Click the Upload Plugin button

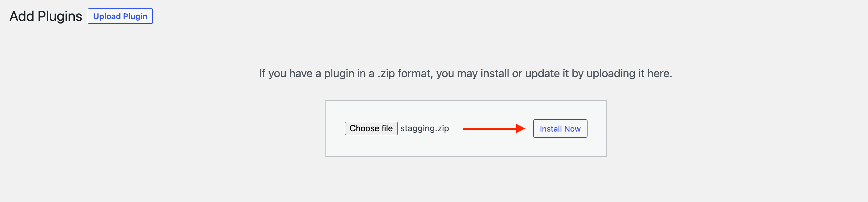point(120,16)
